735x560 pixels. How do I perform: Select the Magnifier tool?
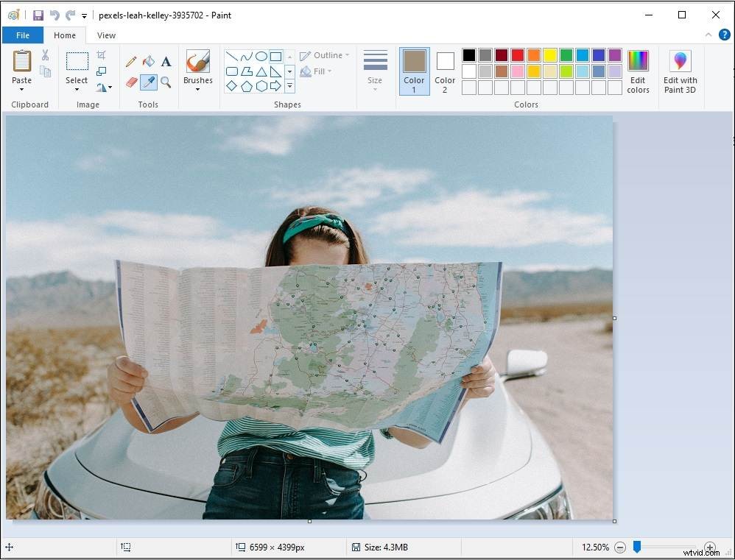tap(165, 81)
